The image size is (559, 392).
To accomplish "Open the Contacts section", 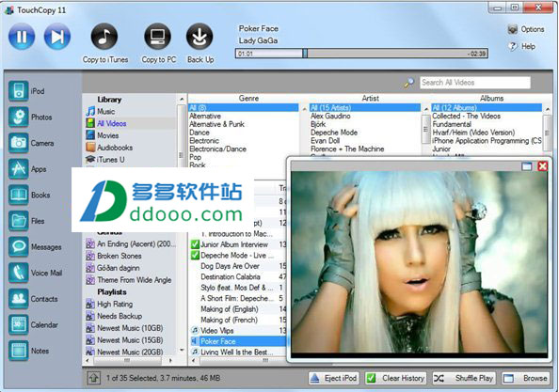I will (x=19, y=299).
